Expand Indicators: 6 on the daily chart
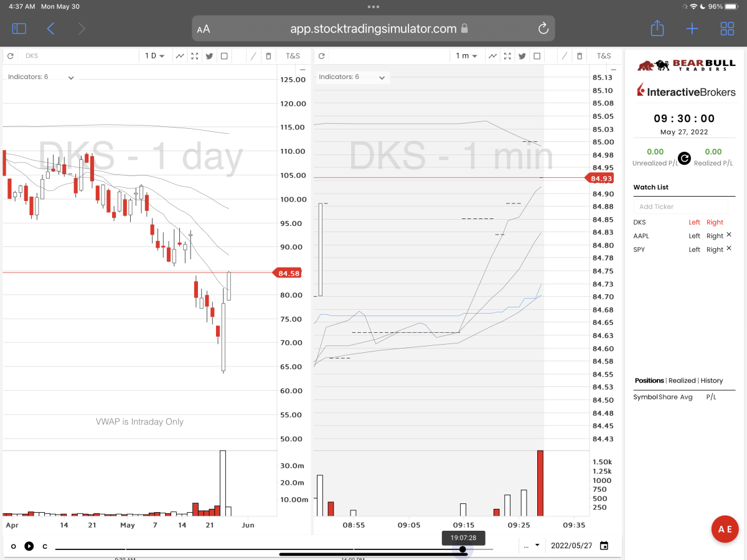Image resolution: width=747 pixels, height=560 pixels. coord(41,77)
